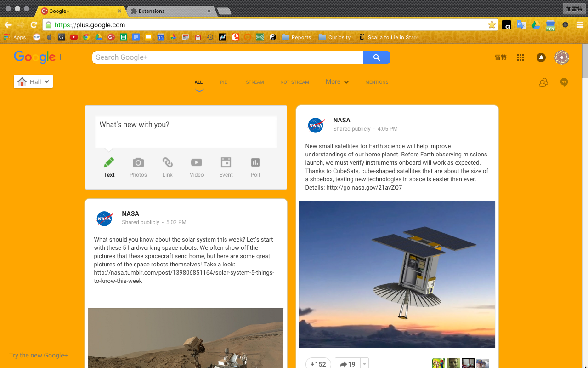The width and height of the screenshot is (588, 368).
Task: Open the Google Photos pinwheel bookmark
Action: click(x=173, y=37)
